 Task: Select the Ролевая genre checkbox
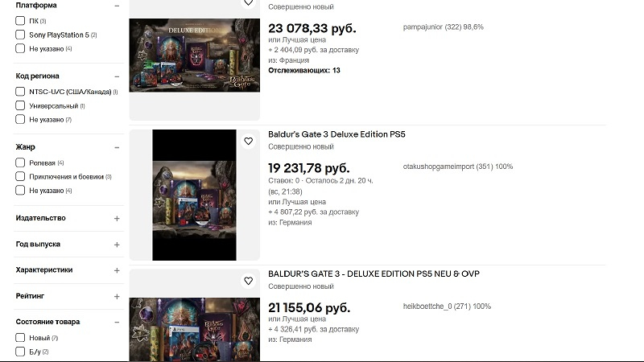(x=20, y=162)
